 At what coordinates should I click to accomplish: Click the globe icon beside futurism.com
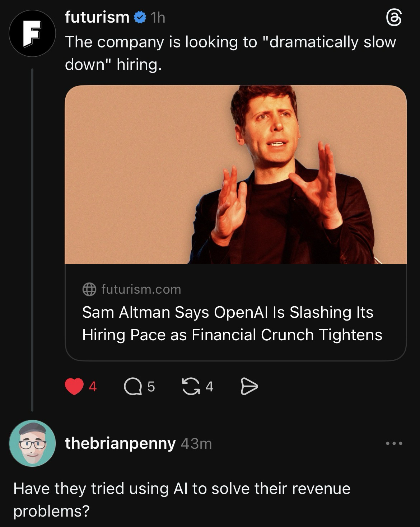pyautogui.click(x=89, y=289)
